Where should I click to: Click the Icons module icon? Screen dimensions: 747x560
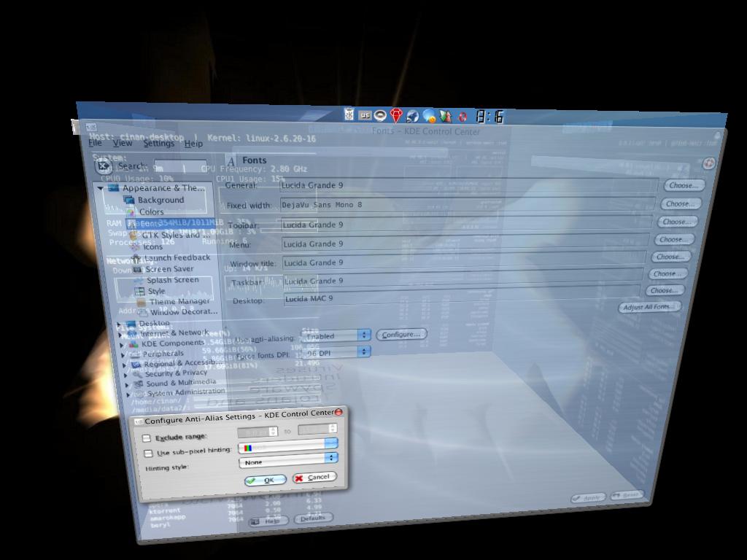[135, 246]
